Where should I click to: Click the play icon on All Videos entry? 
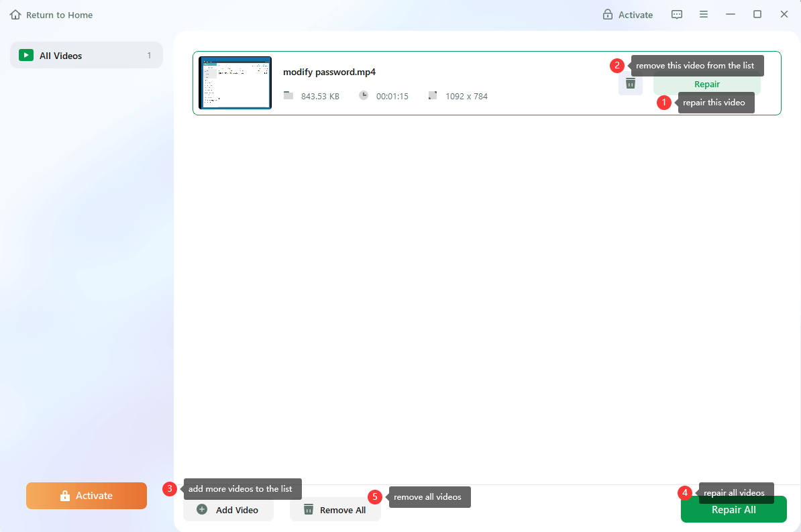click(x=26, y=55)
